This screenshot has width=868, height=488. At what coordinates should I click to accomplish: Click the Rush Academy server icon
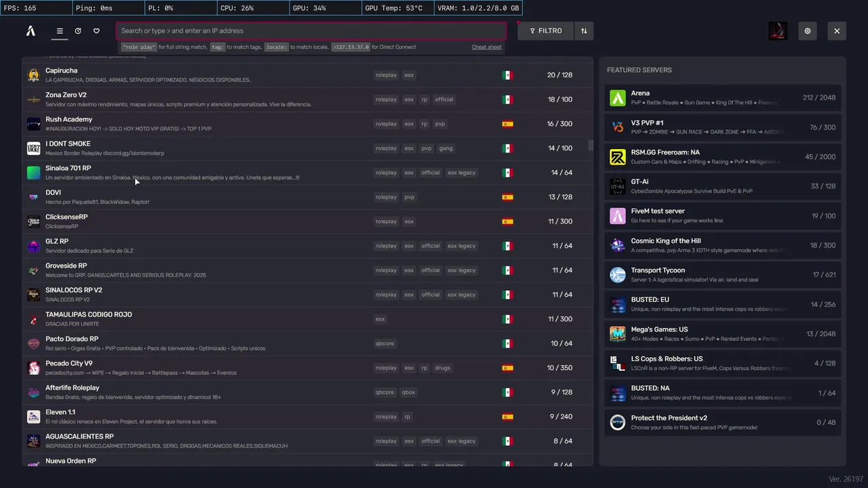33,124
